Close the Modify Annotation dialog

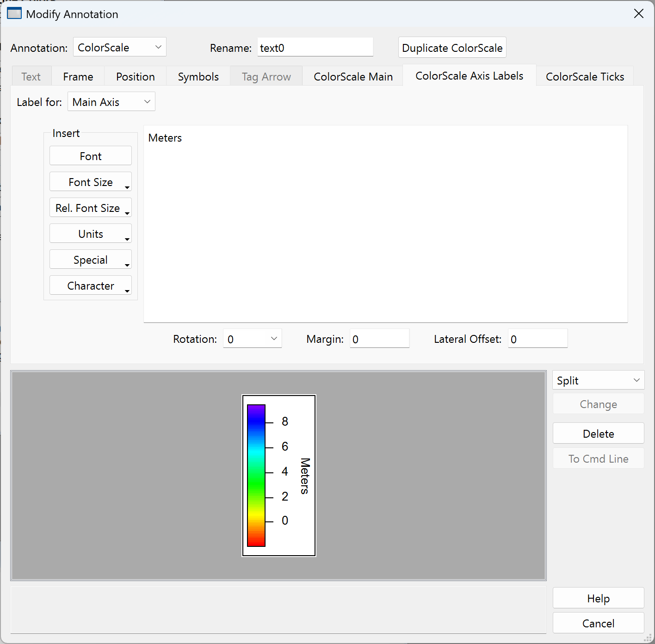(x=638, y=14)
